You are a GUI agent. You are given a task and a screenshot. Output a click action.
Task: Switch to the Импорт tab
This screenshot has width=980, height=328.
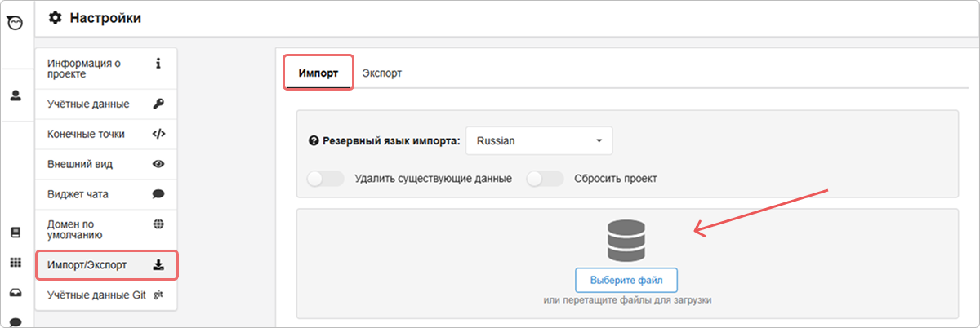[x=318, y=73]
